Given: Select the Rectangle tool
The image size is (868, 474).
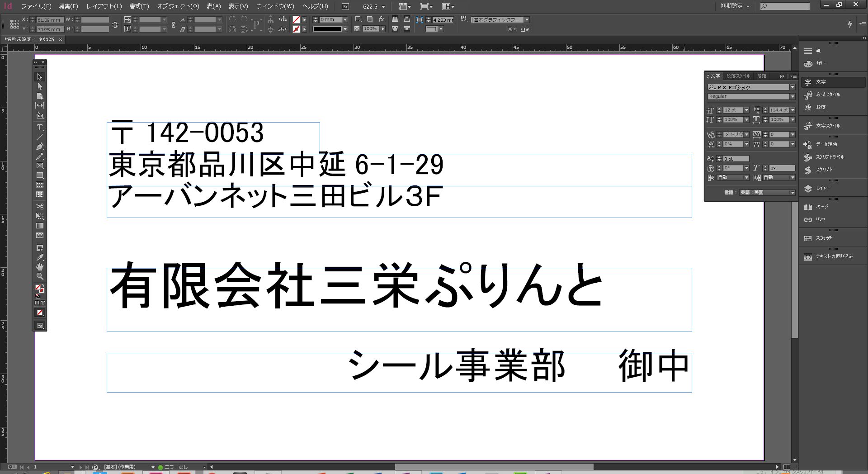Looking at the screenshot, I should (x=40, y=175).
